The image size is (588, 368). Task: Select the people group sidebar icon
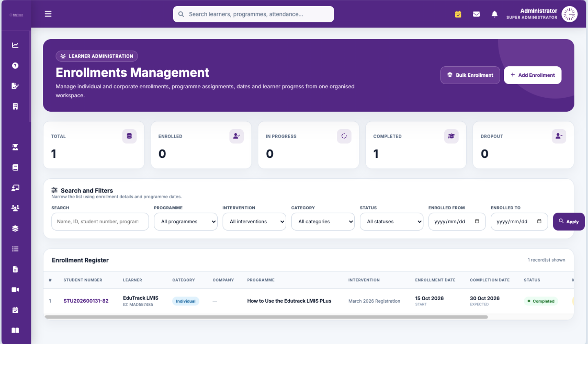tap(15, 208)
